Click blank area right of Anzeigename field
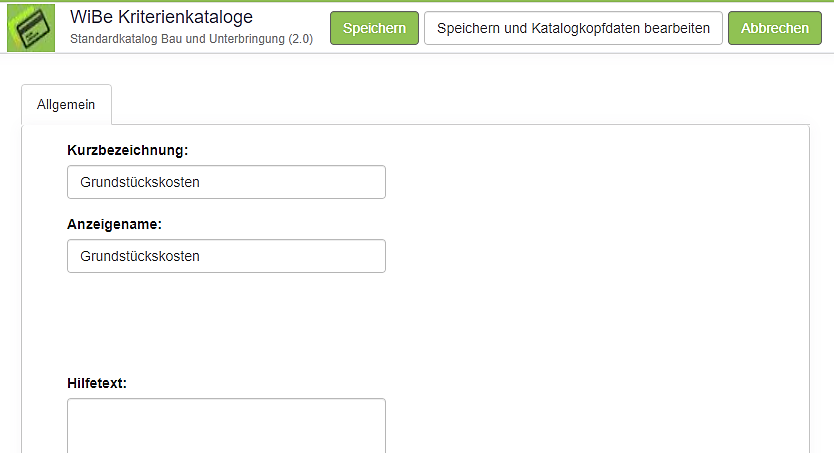Viewport: 834px width, 453px height. (590, 256)
